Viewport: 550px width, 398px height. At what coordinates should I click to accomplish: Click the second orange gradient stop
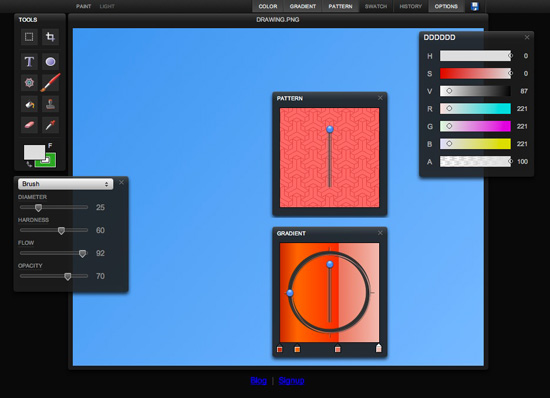[297, 349]
